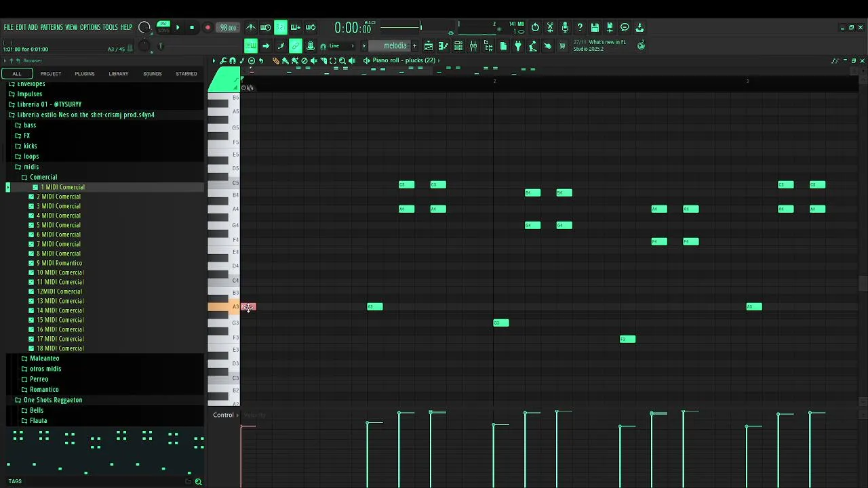Select the piano roll zoom magnifier tool
Screen dimensions: 868x488
342,60
